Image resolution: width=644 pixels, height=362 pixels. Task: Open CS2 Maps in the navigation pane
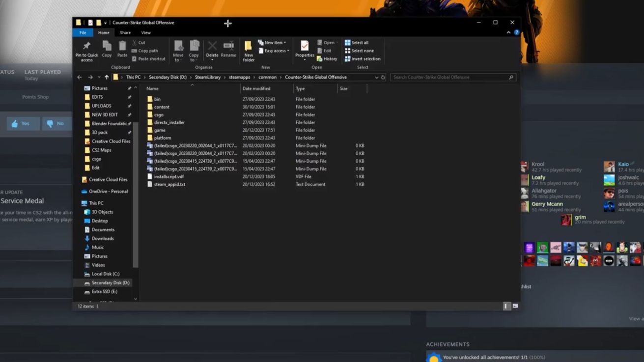click(x=101, y=150)
